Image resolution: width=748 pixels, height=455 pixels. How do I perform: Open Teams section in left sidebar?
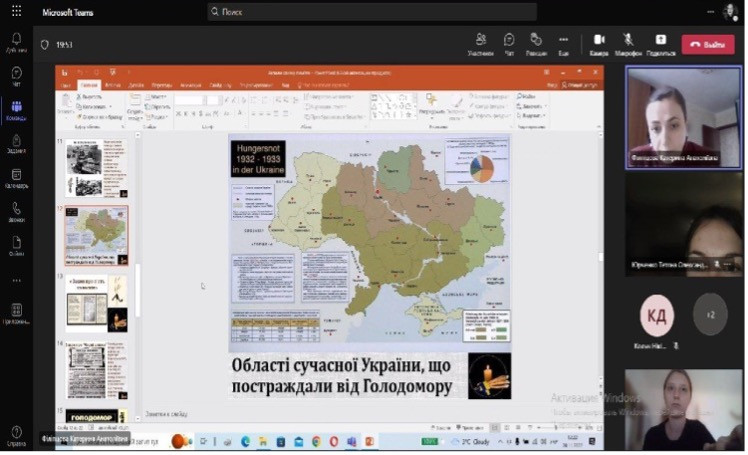pyautogui.click(x=16, y=110)
